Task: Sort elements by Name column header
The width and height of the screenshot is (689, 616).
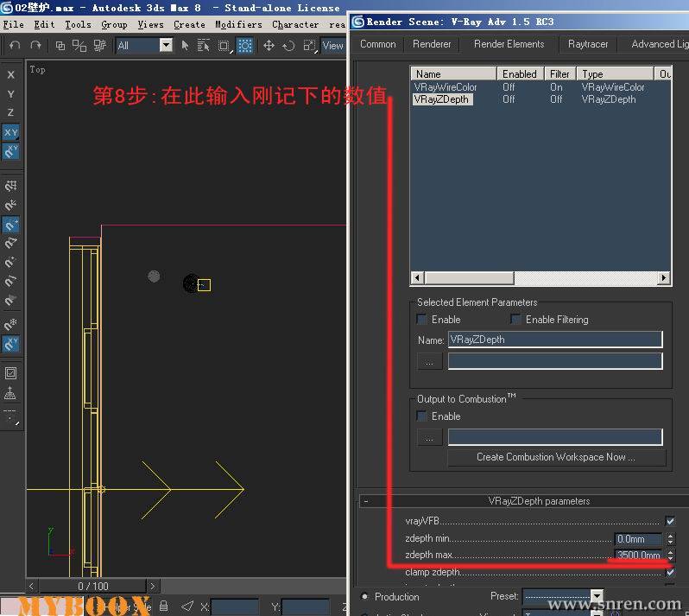Action: (x=453, y=73)
